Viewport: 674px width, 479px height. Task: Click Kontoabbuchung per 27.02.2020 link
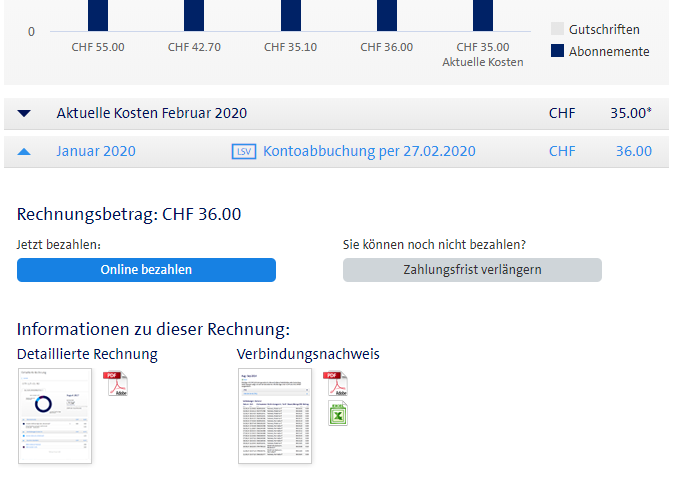click(x=369, y=151)
